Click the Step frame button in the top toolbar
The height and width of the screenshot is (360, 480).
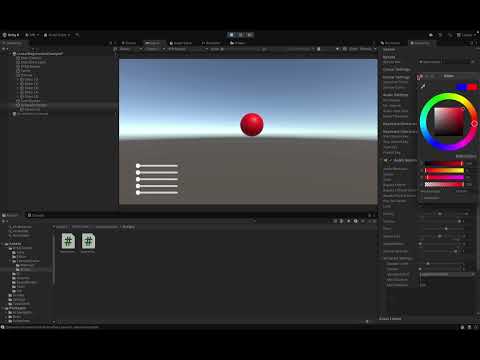click(x=250, y=35)
